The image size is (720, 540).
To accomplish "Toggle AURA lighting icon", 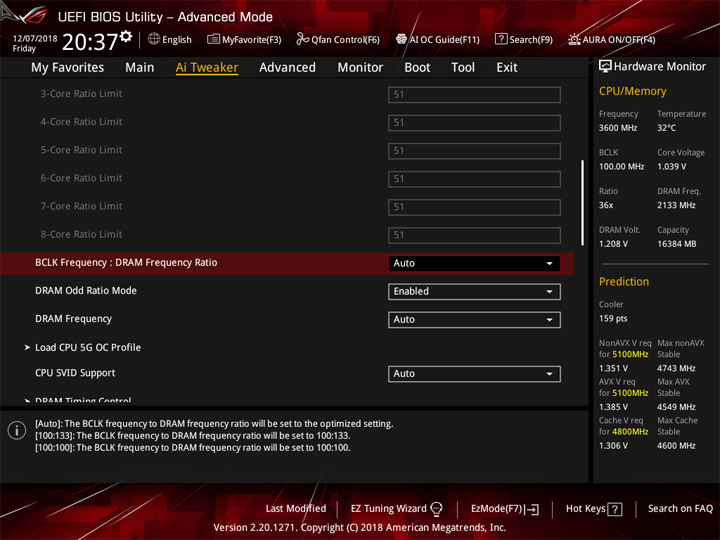I will tap(574, 39).
